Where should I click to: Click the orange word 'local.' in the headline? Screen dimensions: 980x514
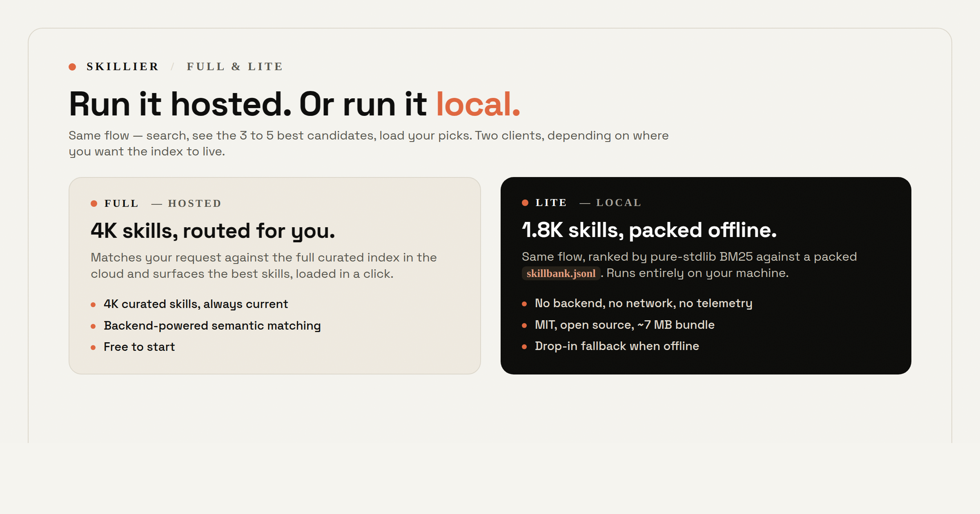[x=478, y=104]
